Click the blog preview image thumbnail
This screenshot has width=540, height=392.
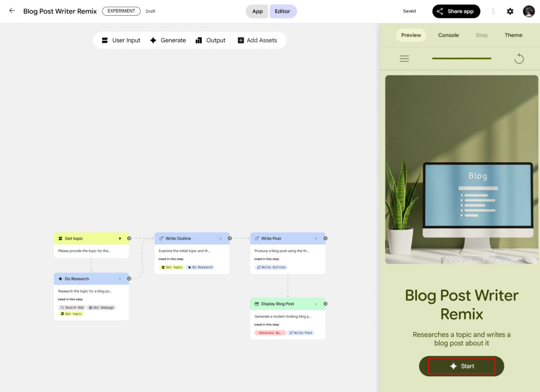click(461, 169)
